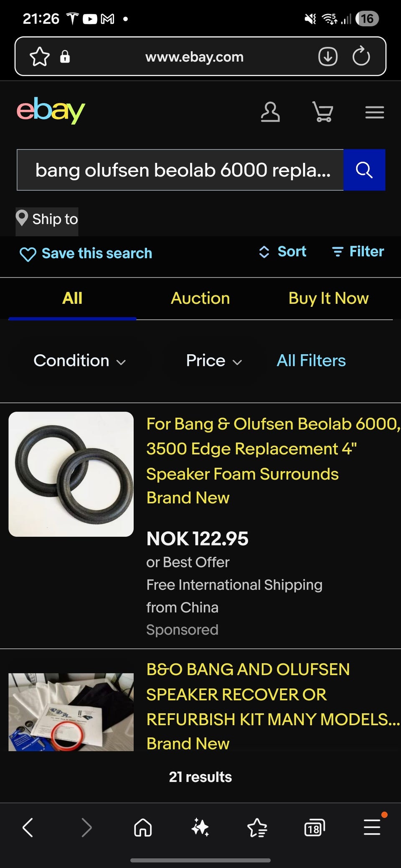Screen dimensions: 401x868
Task: Expand the Condition filter dropdown
Action: (x=79, y=361)
